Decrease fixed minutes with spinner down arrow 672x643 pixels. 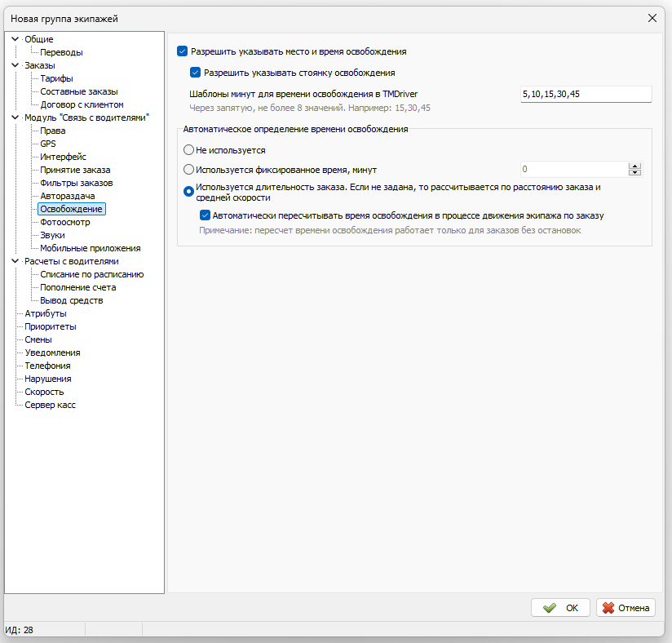[634, 173]
